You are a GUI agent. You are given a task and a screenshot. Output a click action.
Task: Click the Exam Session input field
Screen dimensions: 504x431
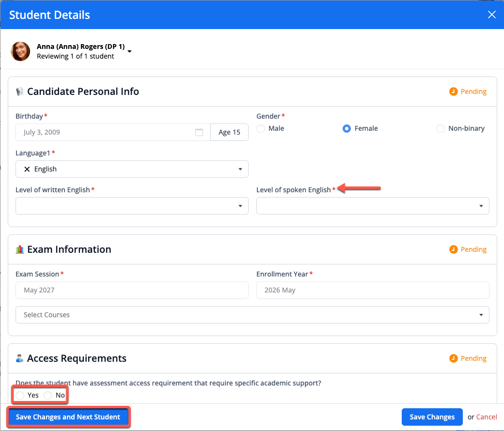(x=132, y=290)
